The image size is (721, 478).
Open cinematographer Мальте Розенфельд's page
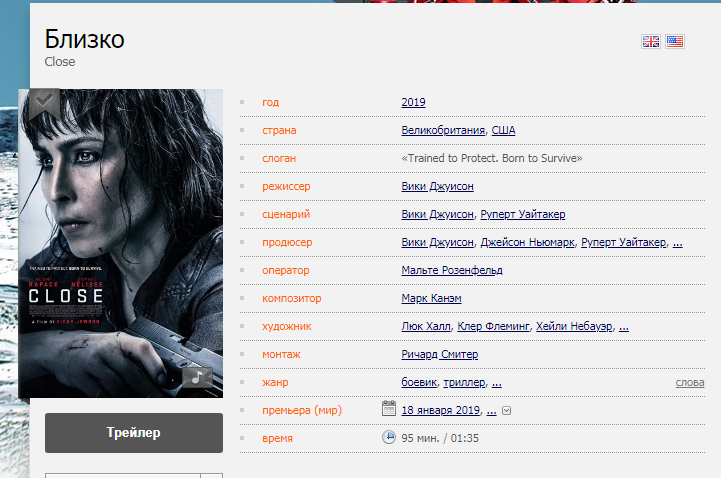451,270
